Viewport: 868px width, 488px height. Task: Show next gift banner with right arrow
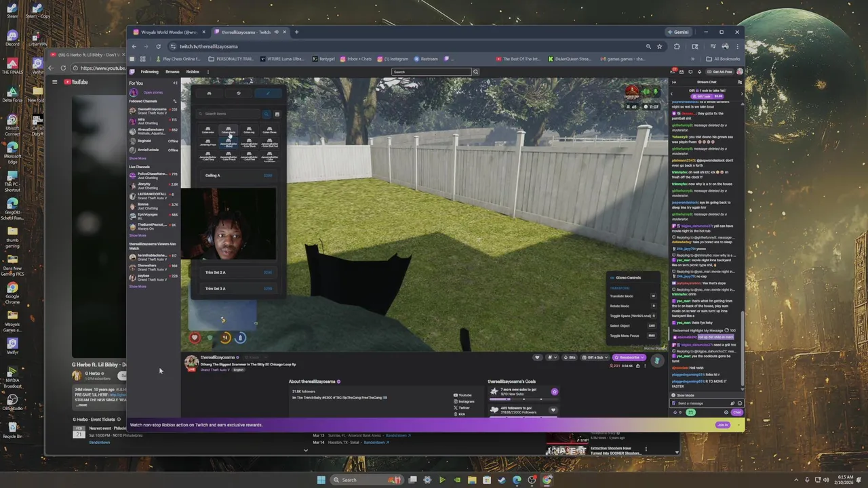[x=742, y=94]
